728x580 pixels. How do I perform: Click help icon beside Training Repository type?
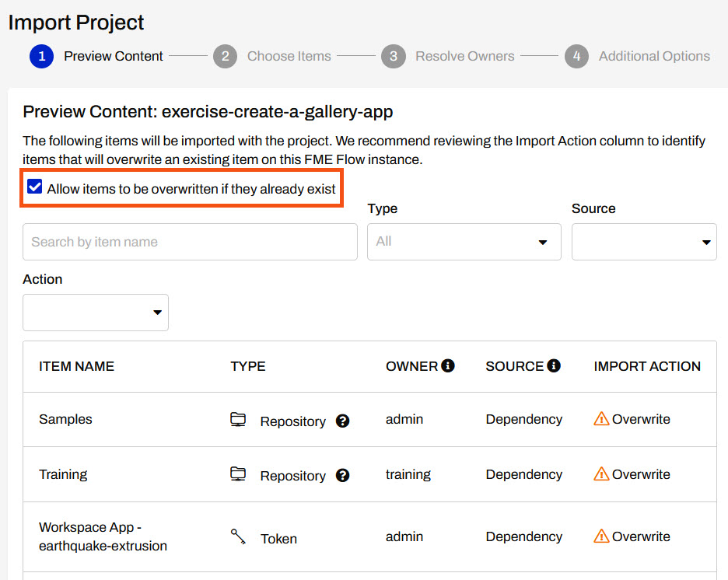[x=342, y=476]
